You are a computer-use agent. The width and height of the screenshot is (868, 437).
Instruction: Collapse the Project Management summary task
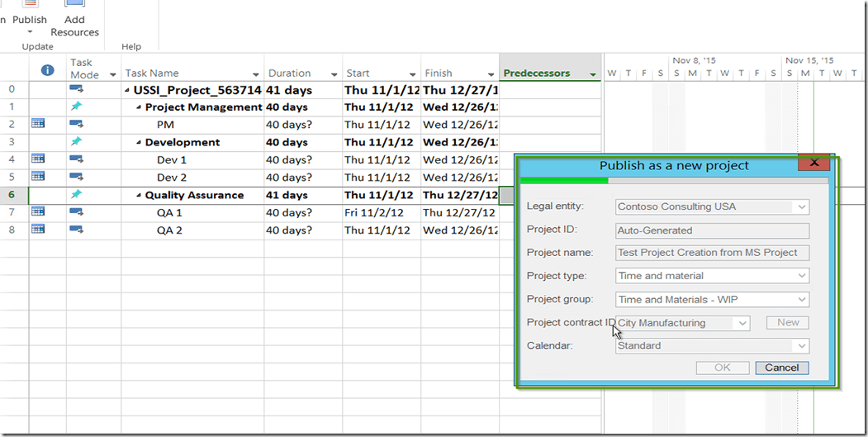139,107
